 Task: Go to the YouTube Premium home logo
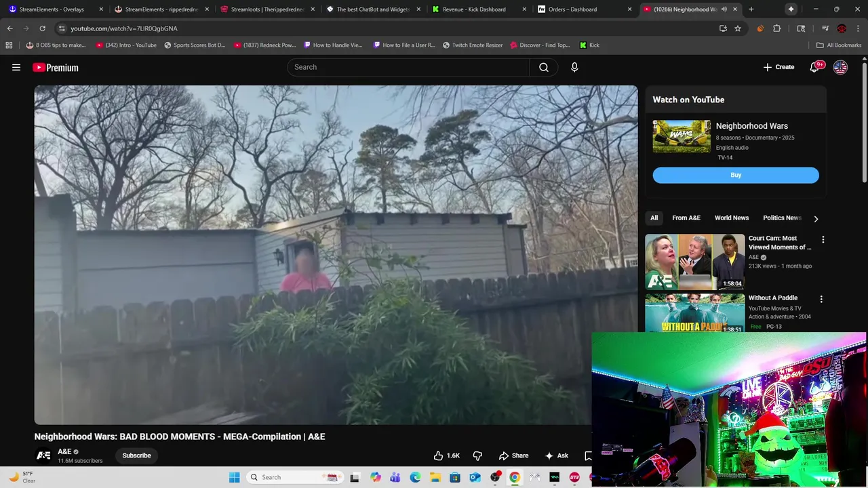click(x=56, y=67)
